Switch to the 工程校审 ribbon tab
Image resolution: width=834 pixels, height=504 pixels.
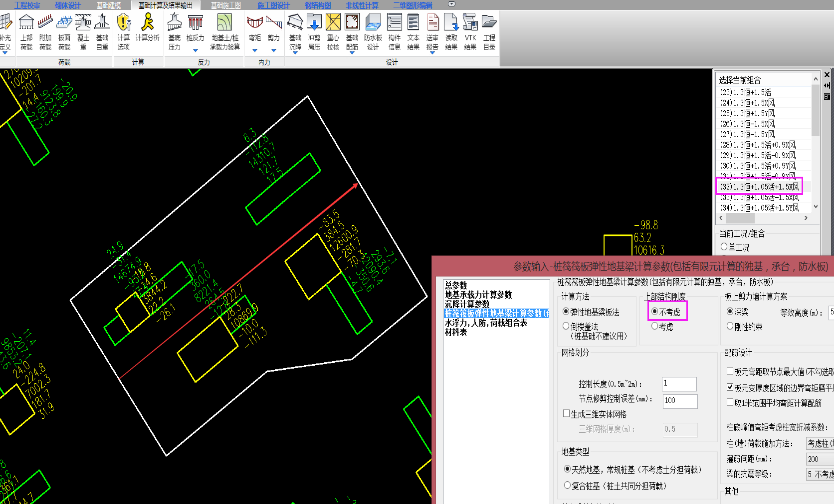coord(27,5)
